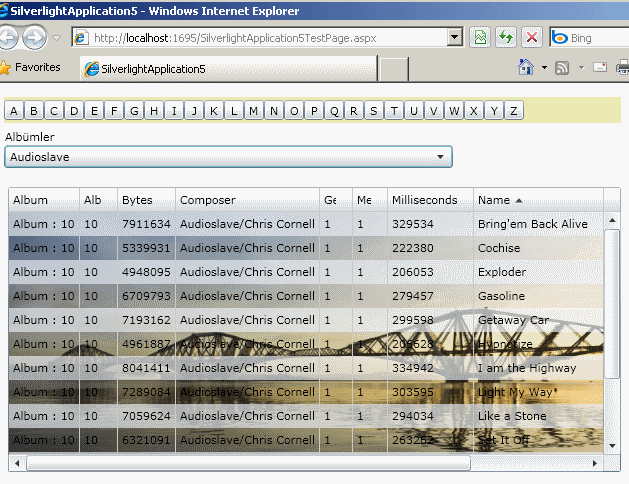Open the Favorites star panel
The image size is (629, 484).
[x=30, y=68]
